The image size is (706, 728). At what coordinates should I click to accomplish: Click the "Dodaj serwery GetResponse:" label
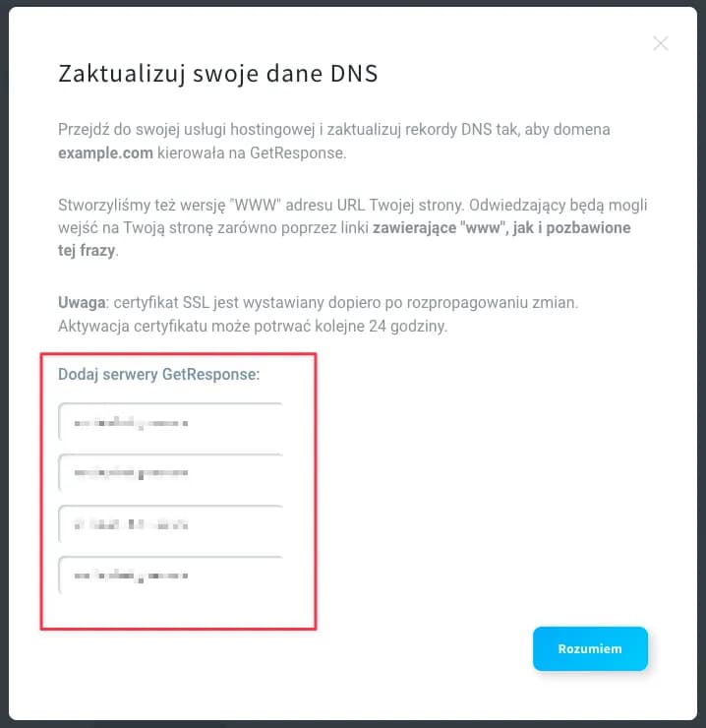pyautogui.click(x=158, y=375)
